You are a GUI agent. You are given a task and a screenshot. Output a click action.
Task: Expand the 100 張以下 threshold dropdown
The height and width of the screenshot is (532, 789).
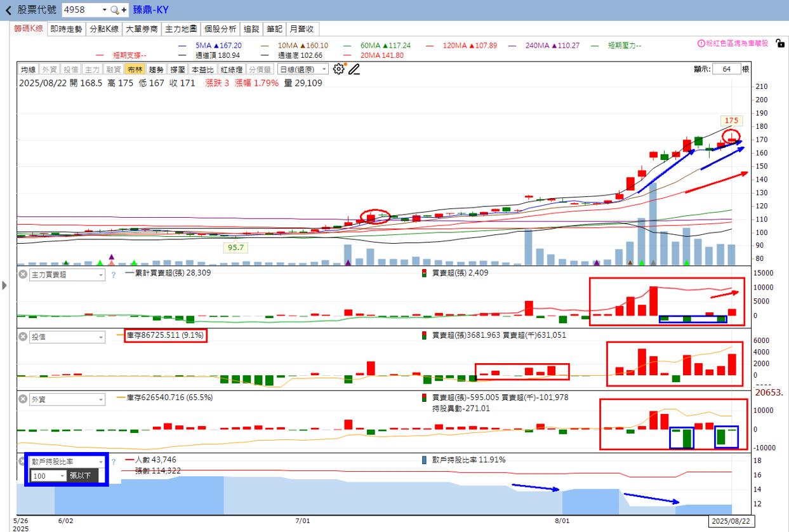(48, 475)
